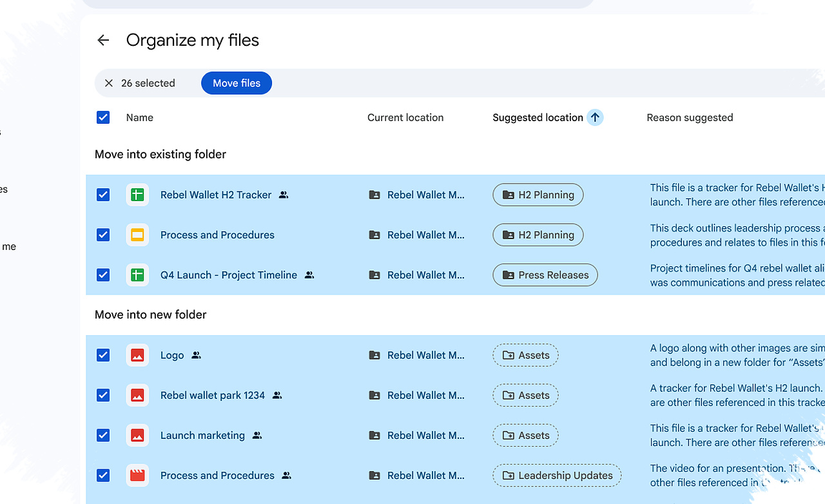This screenshot has height=504, width=825.
Task: Click the sort arrow beside Suggested location
Action: (595, 117)
